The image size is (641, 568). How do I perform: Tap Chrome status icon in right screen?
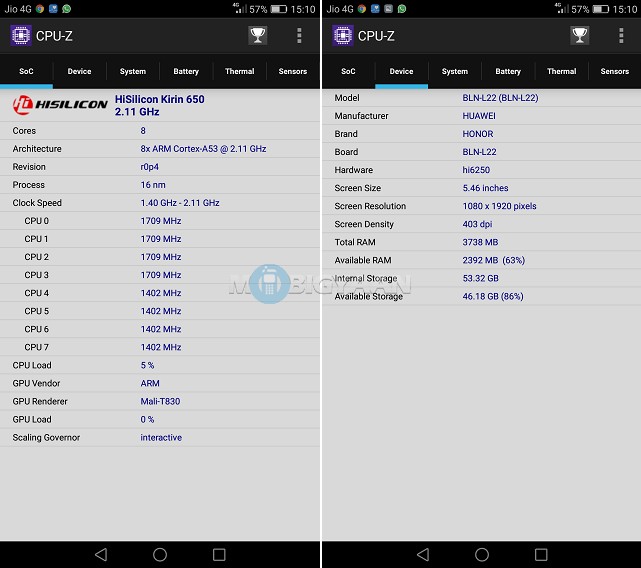[362, 9]
